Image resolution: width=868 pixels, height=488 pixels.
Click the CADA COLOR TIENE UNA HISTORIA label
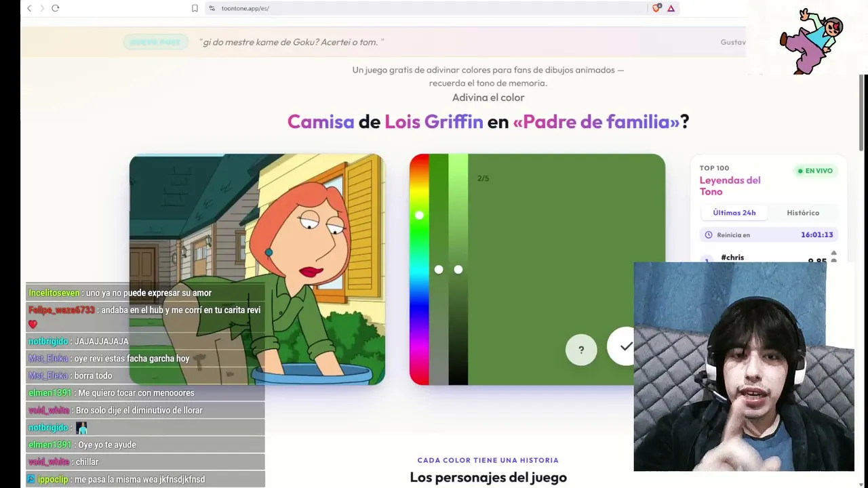click(488, 460)
